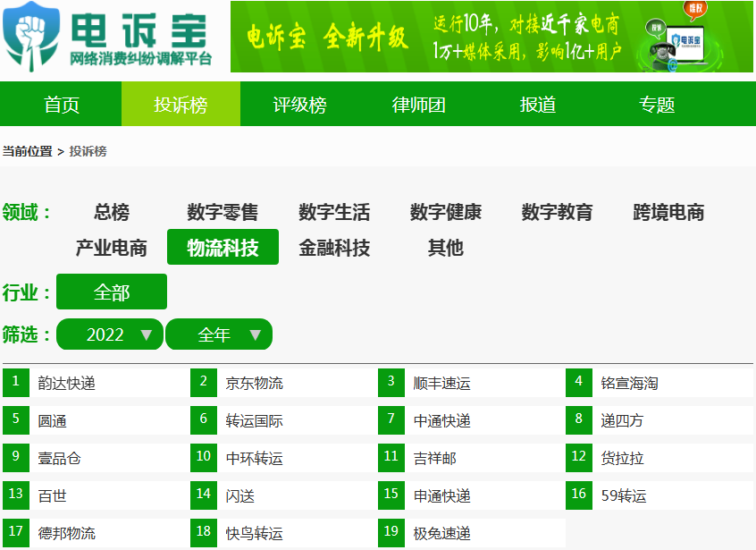This screenshot has height=550, width=756.
Task: Select the 数字健康 domain filter
Action: [x=446, y=212]
